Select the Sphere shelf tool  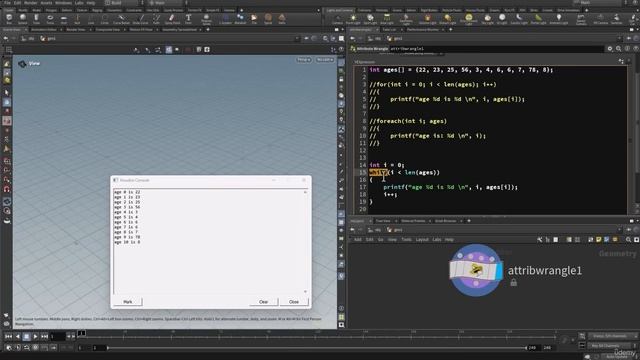click(x=23, y=19)
